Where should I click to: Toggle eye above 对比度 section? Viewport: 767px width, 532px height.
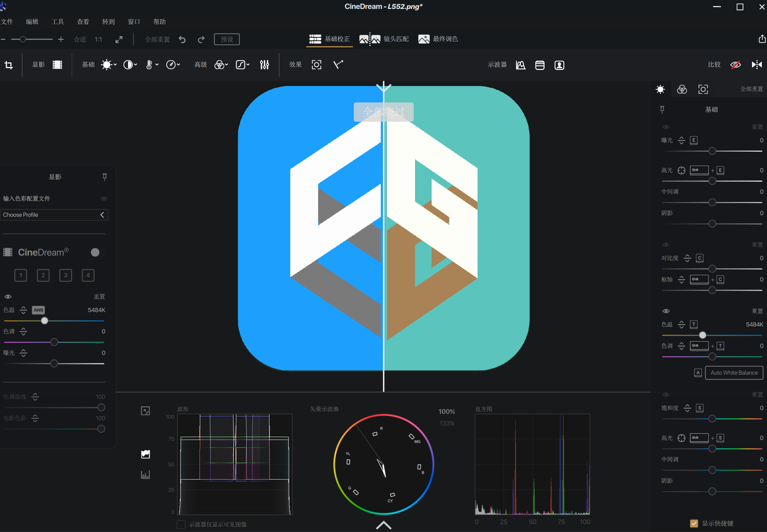point(666,245)
